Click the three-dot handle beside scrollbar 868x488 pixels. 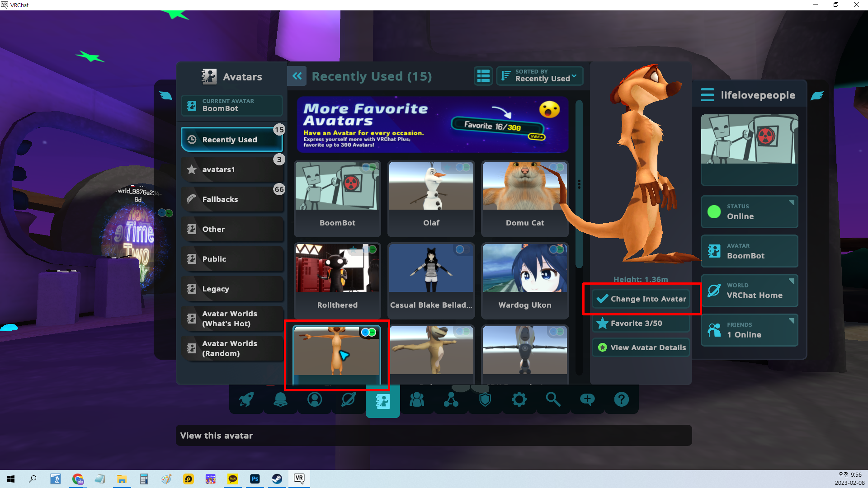click(x=579, y=185)
